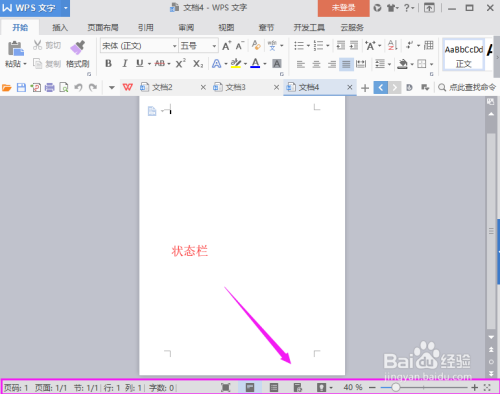Save document with floppy icon

21,88
